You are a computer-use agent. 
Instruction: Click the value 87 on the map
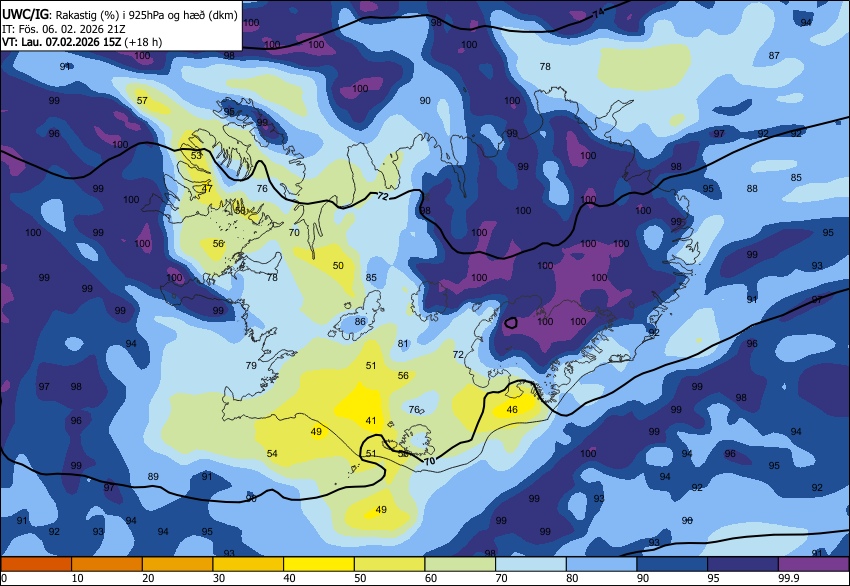click(x=774, y=55)
